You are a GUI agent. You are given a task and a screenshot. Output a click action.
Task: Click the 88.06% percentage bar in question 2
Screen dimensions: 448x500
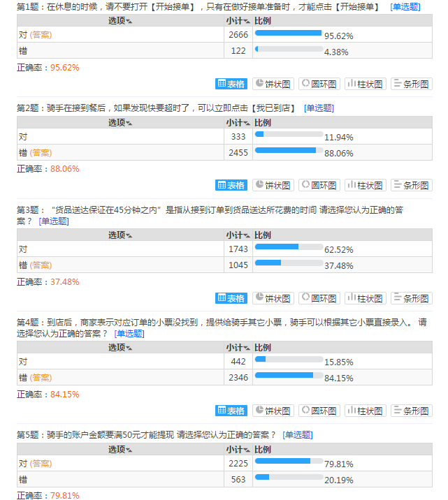(x=288, y=150)
